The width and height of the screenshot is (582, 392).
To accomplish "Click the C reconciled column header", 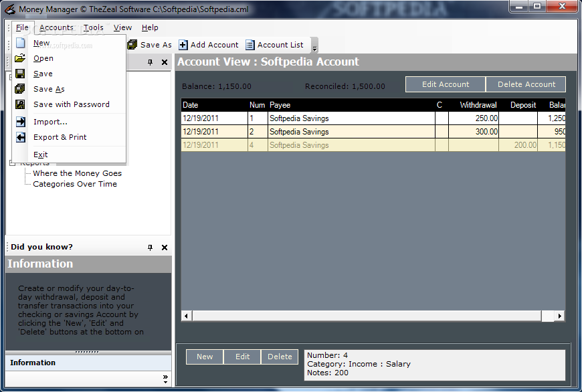I will click(442, 105).
